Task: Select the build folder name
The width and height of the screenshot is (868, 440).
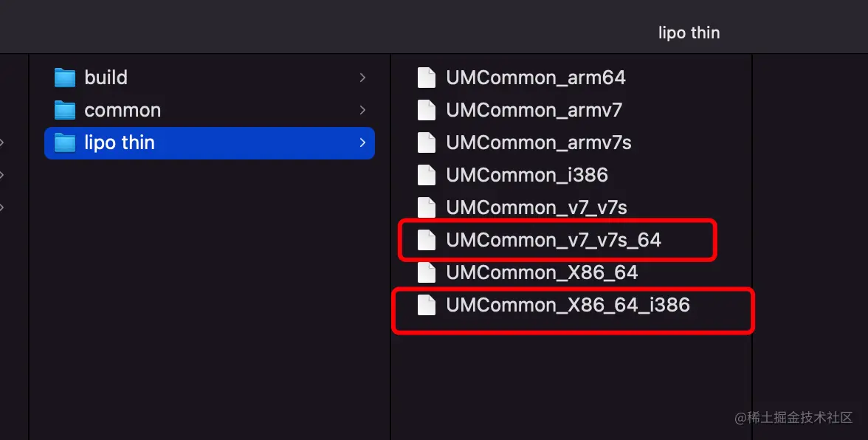Action: click(106, 78)
